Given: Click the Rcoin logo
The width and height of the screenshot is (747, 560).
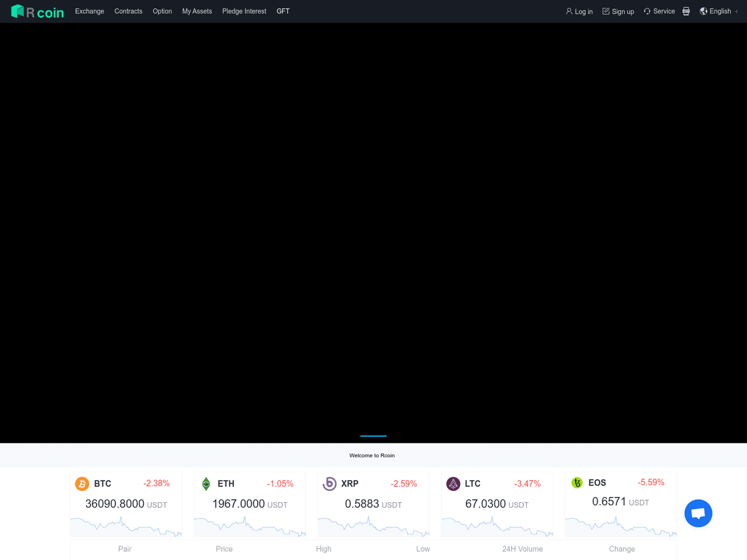Looking at the screenshot, I should coord(37,11).
